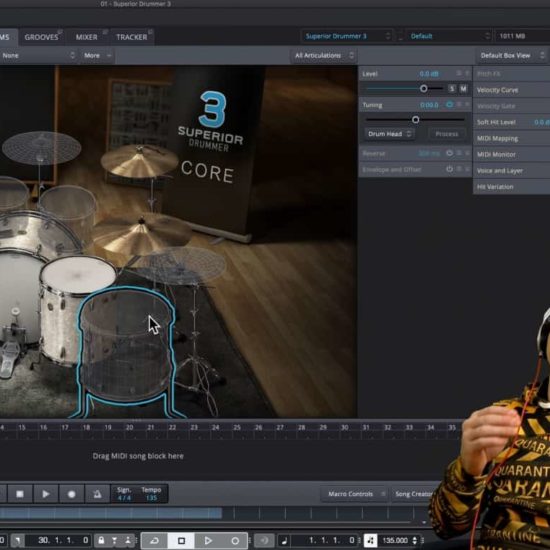550x550 pixels.
Task: Select the outlined floor tom drum
Action: (x=126, y=347)
